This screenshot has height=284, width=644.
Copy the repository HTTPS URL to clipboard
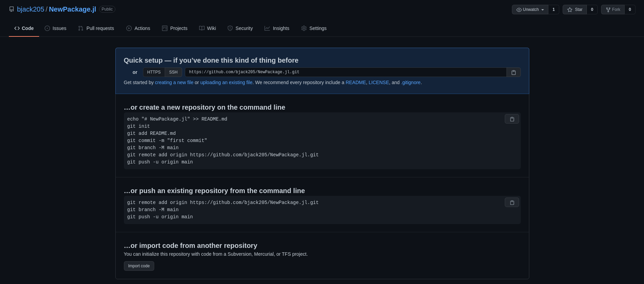point(513,72)
